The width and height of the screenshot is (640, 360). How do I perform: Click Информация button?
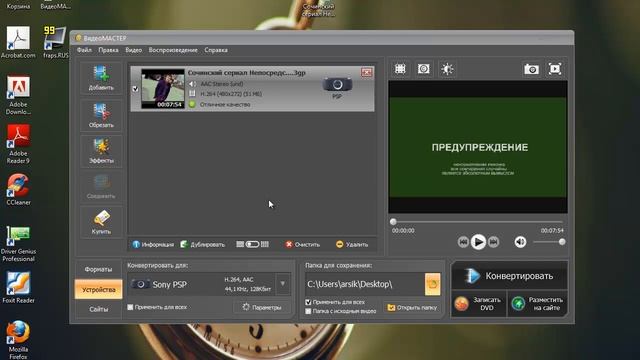pos(153,244)
